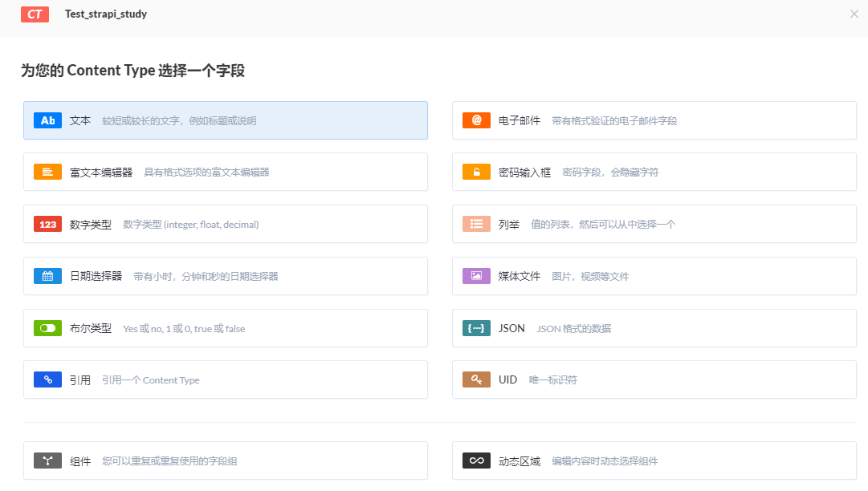Click the chain-link icon for 引用
Screen dimensions: 868x491
[47, 379]
